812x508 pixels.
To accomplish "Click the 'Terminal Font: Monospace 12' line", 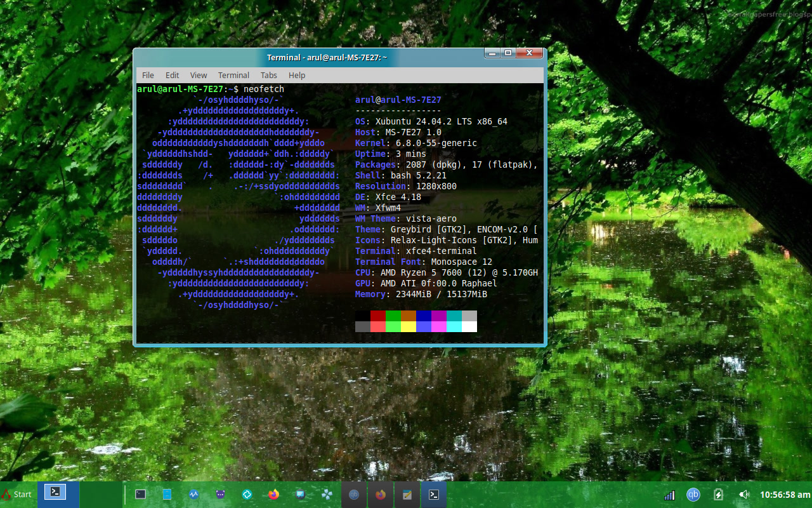I will click(x=424, y=262).
